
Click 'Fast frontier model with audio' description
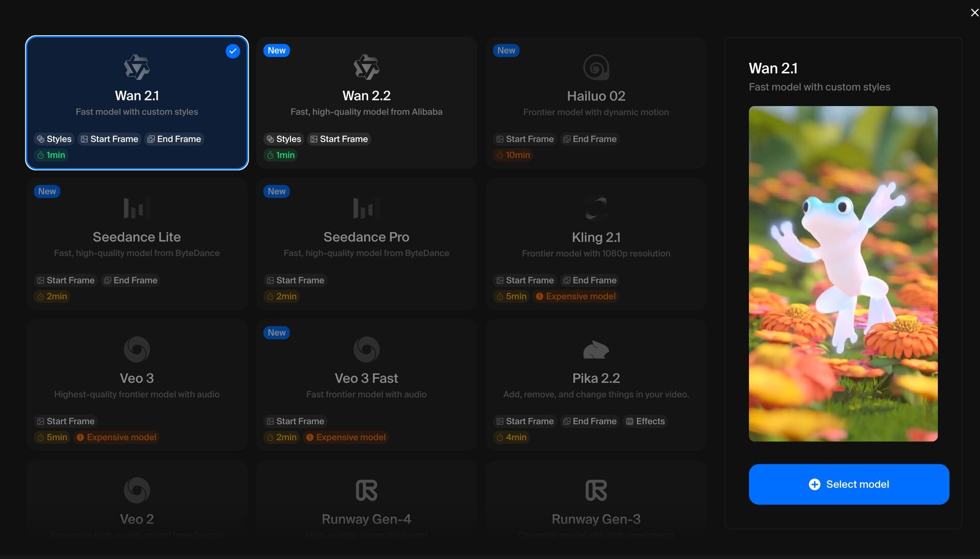pos(366,394)
